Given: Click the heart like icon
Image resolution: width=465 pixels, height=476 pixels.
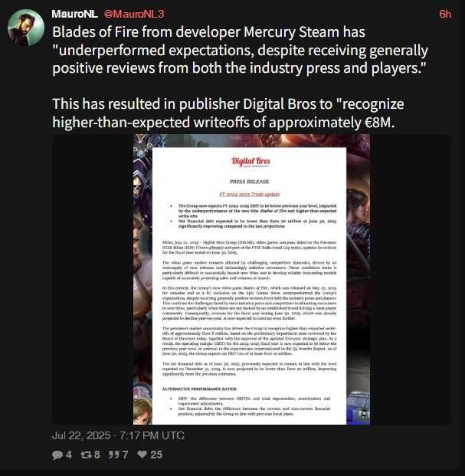Looking at the screenshot, I should click(x=142, y=454).
